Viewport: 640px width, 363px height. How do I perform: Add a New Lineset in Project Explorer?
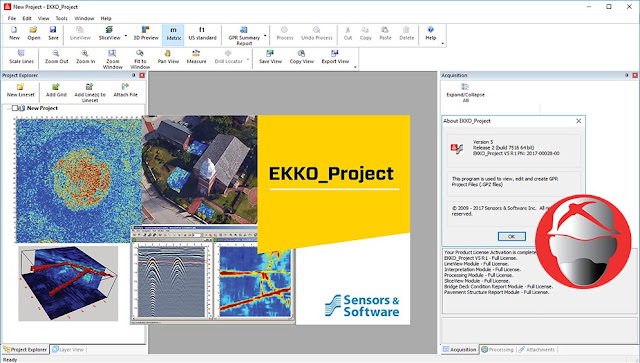[x=20, y=90]
